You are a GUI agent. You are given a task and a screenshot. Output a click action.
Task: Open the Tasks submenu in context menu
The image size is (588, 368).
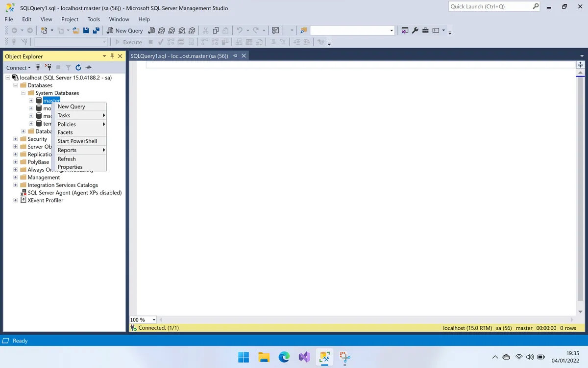[x=79, y=115]
